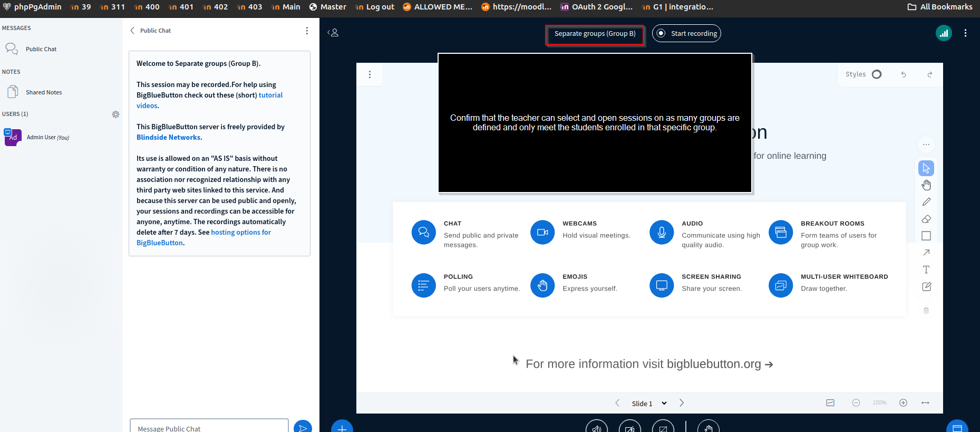Undo the last whiteboard action
This screenshot has height=432, width=980.
pyautogui.click(x=904, y=74)
